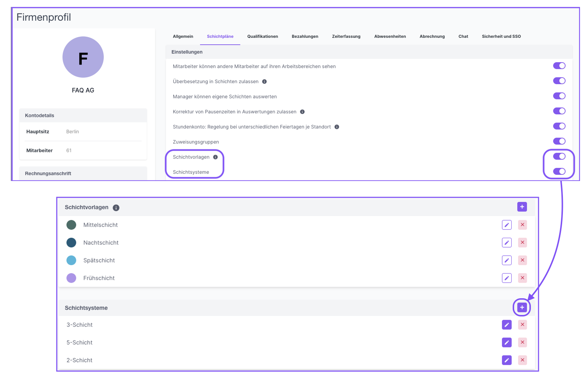Go to the Sicherheit und SSO tab
This screenshot has width=588, height=386.
click(501, 36)
